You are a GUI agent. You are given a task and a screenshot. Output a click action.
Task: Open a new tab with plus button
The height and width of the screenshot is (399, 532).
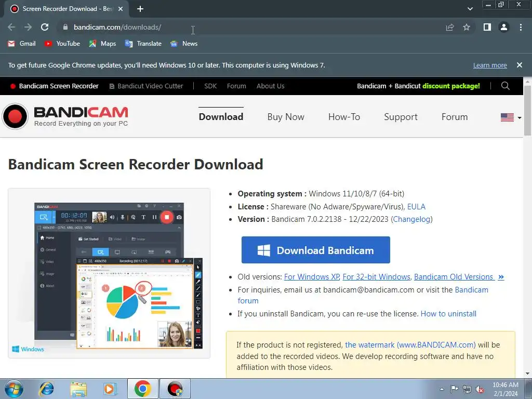pyautogui.click(x=140, y=9)
